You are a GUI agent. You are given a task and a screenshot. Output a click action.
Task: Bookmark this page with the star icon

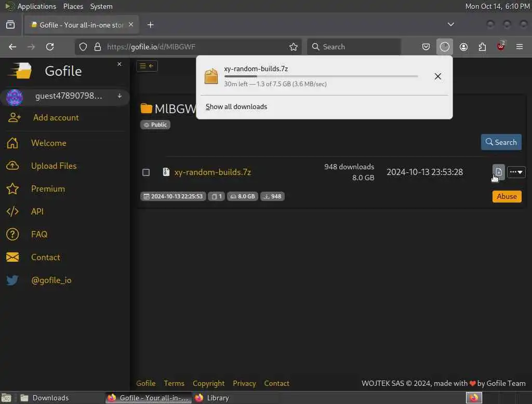294,47
